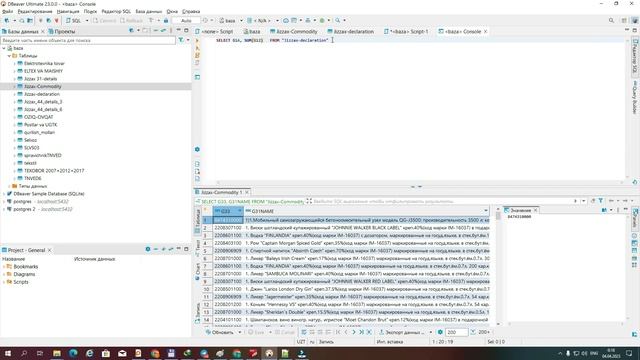The height and width of the screenshot is (360, 640).
Task: Close the Project - General tab
Action: pyautogui.click(x=49, y=250)
